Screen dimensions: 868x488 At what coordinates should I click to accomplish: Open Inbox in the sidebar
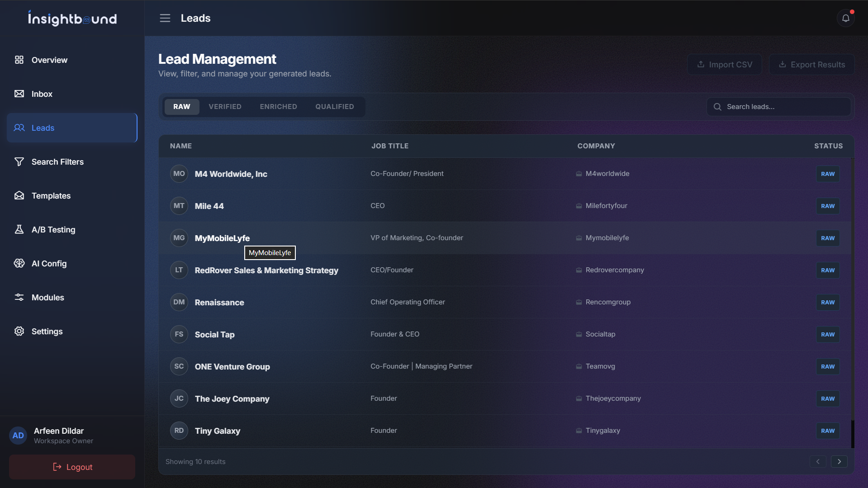point(72,94)
